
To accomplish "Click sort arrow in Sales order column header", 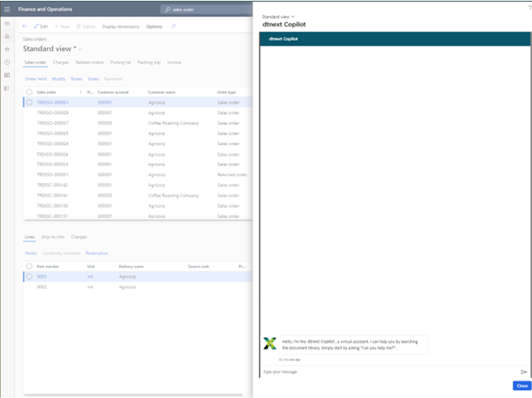I will (x=80, y=92).
